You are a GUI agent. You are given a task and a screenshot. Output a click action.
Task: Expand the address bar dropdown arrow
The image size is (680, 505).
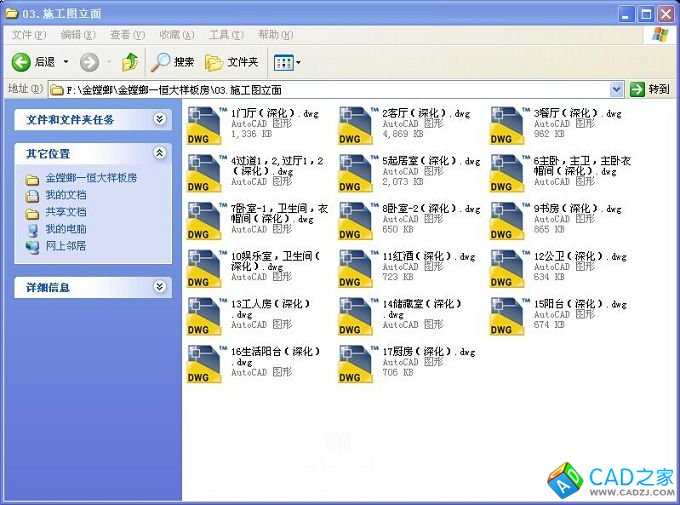[617, 89]
